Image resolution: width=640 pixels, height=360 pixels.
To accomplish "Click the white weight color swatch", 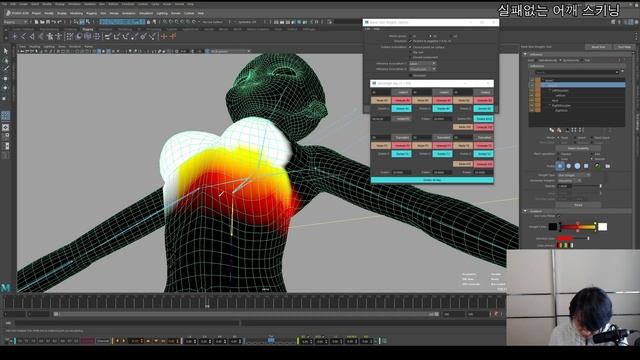I will click(602, 227).
